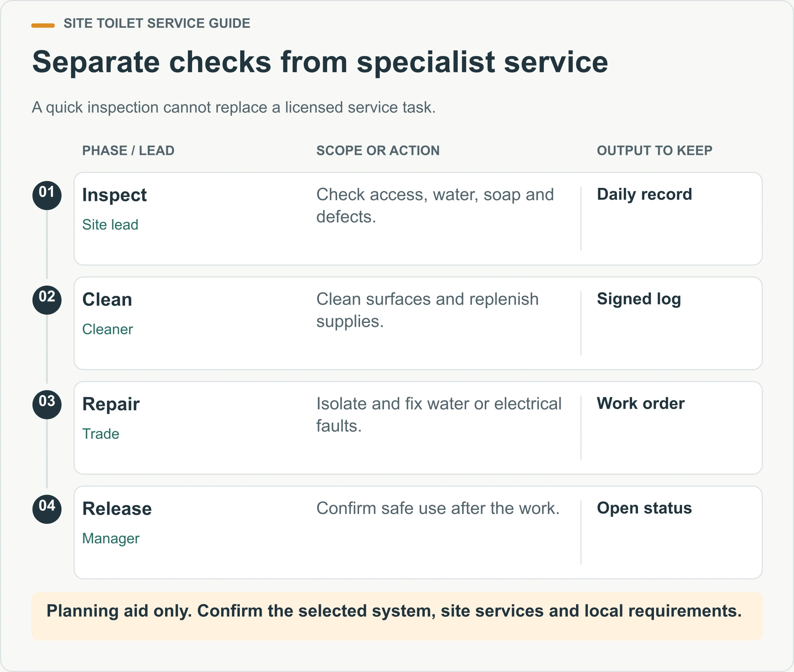Click the "PHASE / LEAD" column header

pyautogui.click(x=128, y=151)
